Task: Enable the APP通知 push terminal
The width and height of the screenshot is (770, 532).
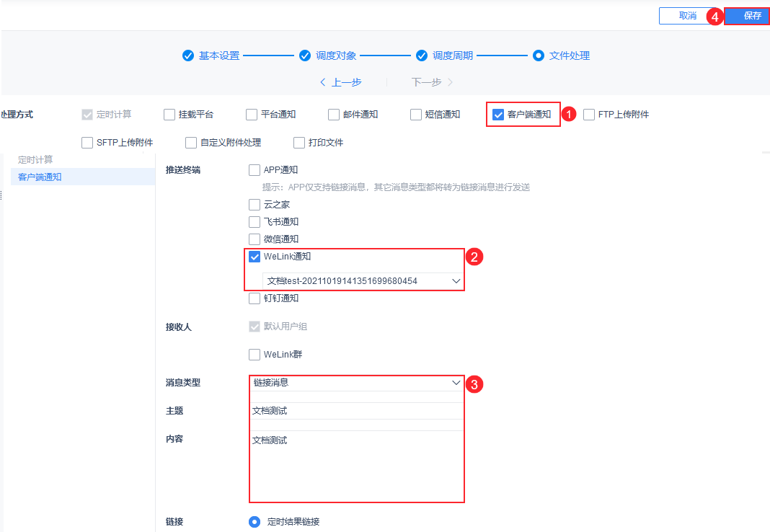Action: [255, 170]
